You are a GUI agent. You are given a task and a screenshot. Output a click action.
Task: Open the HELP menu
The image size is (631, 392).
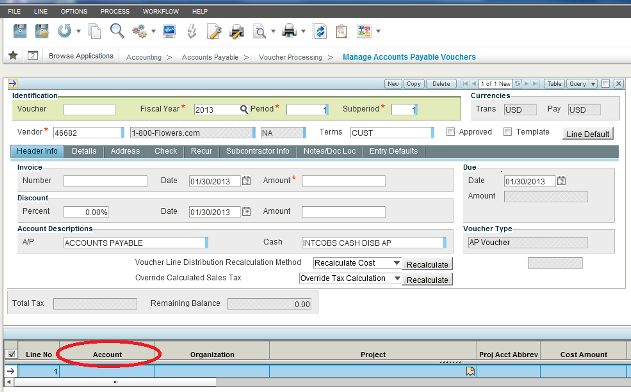200,11
